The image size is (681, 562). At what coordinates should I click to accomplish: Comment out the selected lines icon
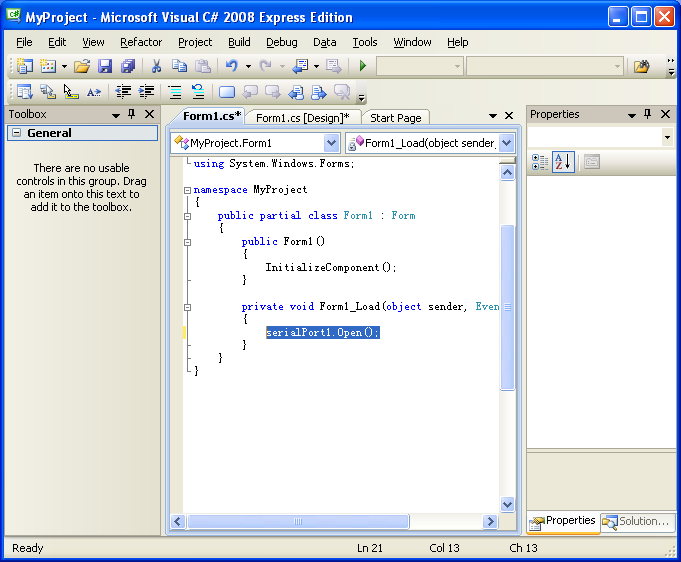[x=175, y=92]
